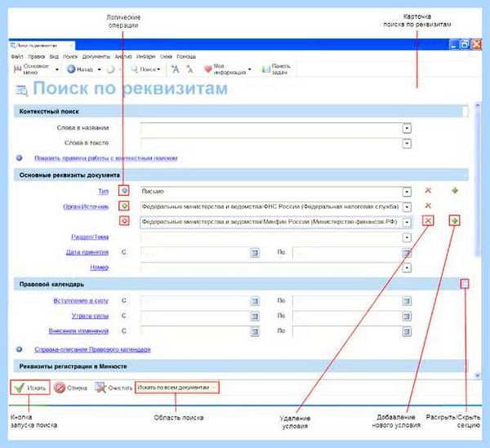
Task: Open Моя информация heart icon
Action: (207, 69)
